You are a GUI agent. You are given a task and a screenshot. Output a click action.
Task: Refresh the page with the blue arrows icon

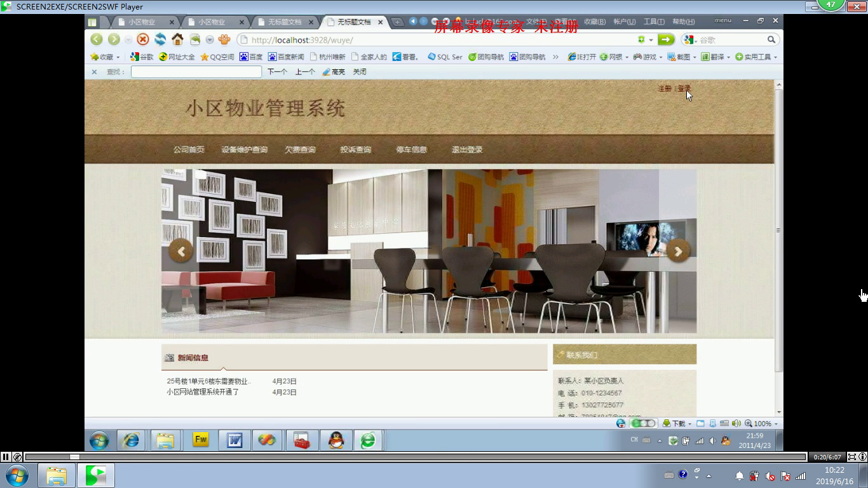click(x=160, y=39)
